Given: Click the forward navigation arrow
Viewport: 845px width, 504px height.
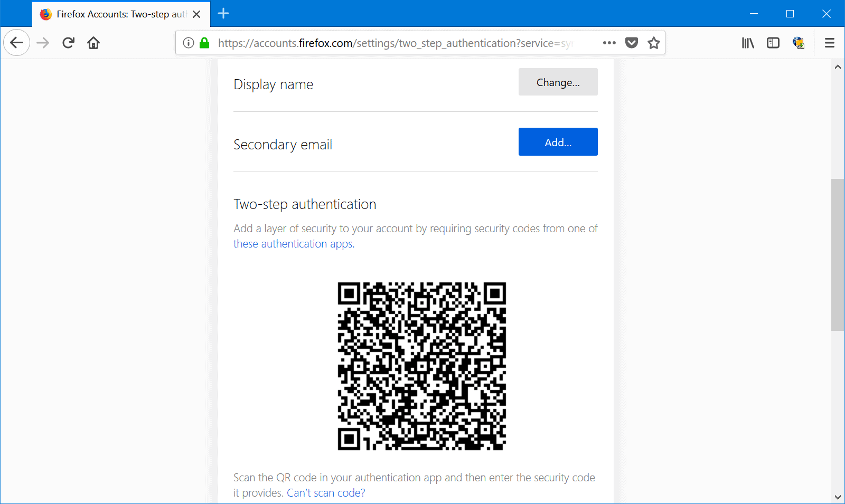Looking at the screenshot, I should pyautogui.click(x=42, y=43).
